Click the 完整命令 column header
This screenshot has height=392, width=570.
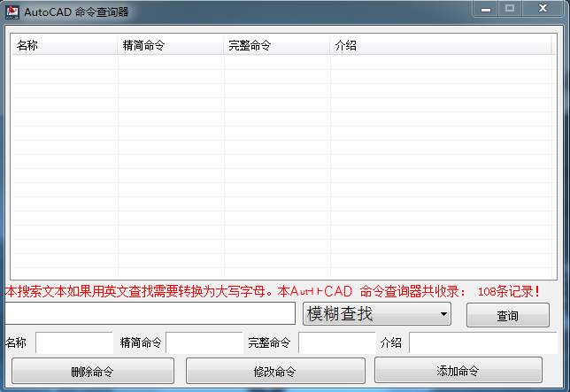(276, 45)
